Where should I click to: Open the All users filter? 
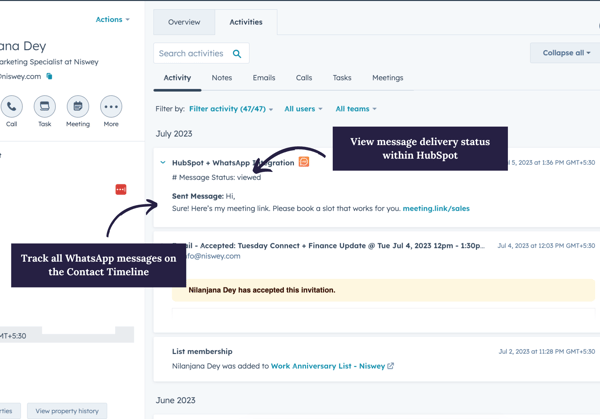pos(303,109)
